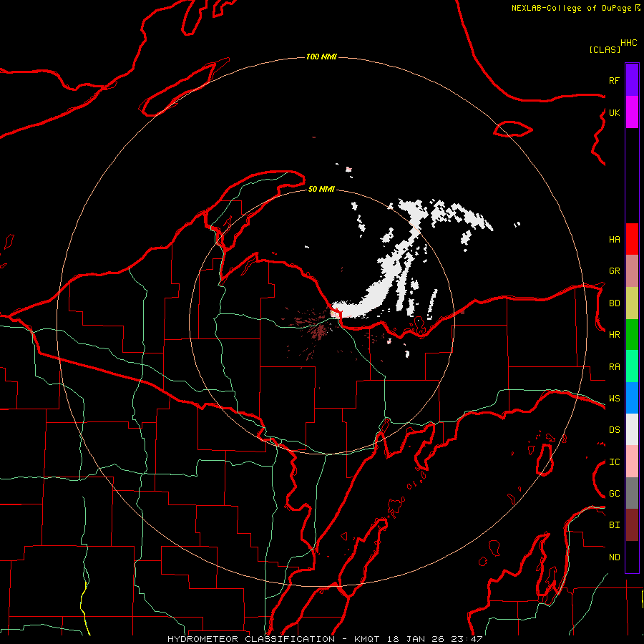Click the 'NEXLAB-College of DuPage' credit text

tap(571, 8)
